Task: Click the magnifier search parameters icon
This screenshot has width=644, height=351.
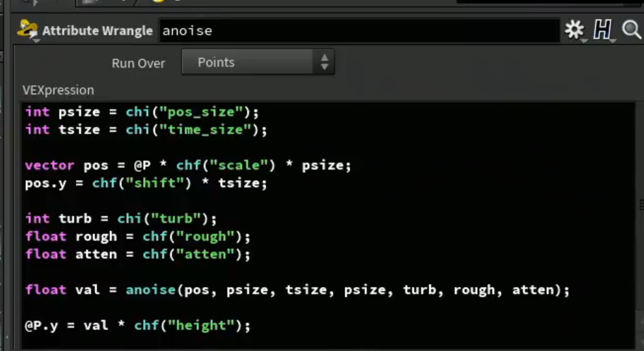Action: pyautogui.click(x=632, y=31)
